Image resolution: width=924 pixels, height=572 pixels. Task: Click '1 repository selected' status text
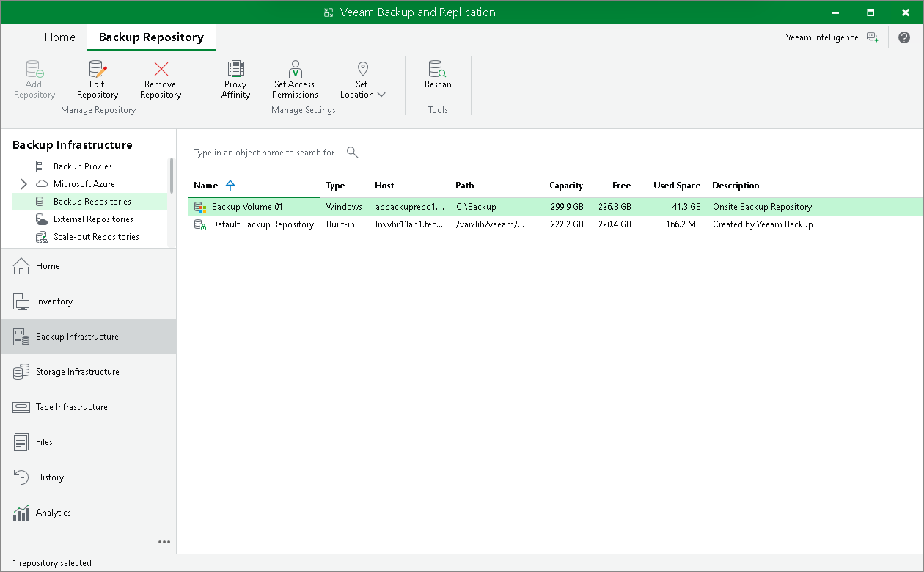(51, 563)
